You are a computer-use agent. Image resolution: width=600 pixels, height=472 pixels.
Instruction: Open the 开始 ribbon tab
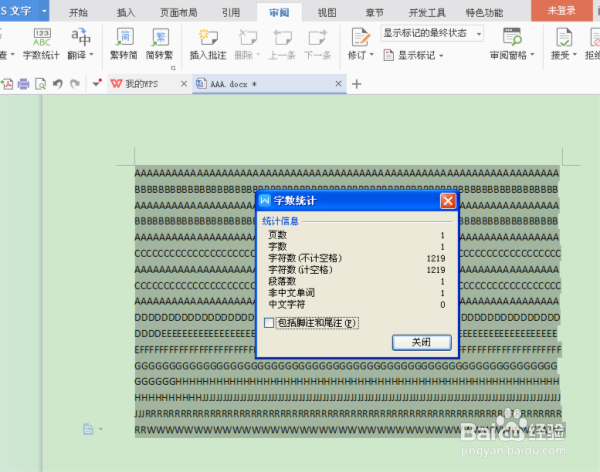click(x=78, y=13)
